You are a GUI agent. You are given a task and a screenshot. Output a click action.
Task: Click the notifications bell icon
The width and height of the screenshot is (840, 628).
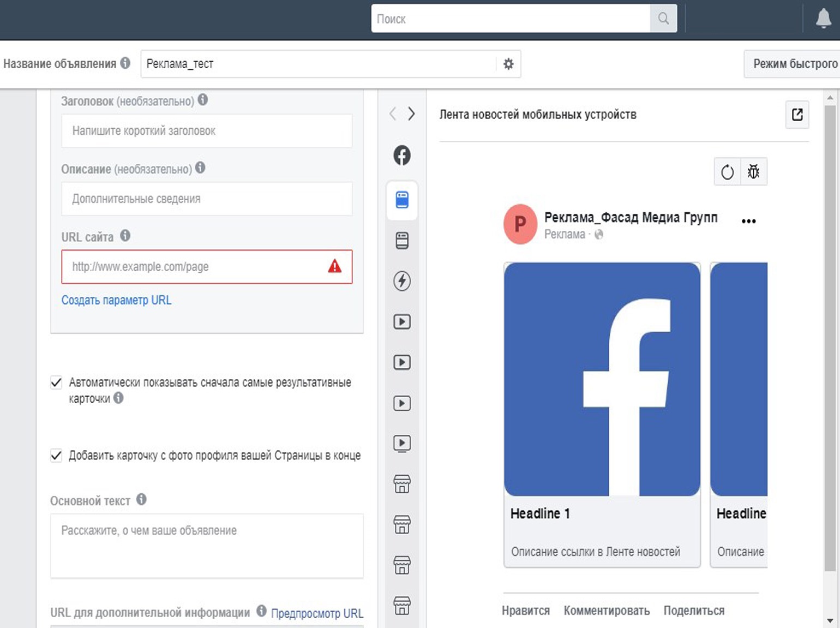click(x=823, y=19)
